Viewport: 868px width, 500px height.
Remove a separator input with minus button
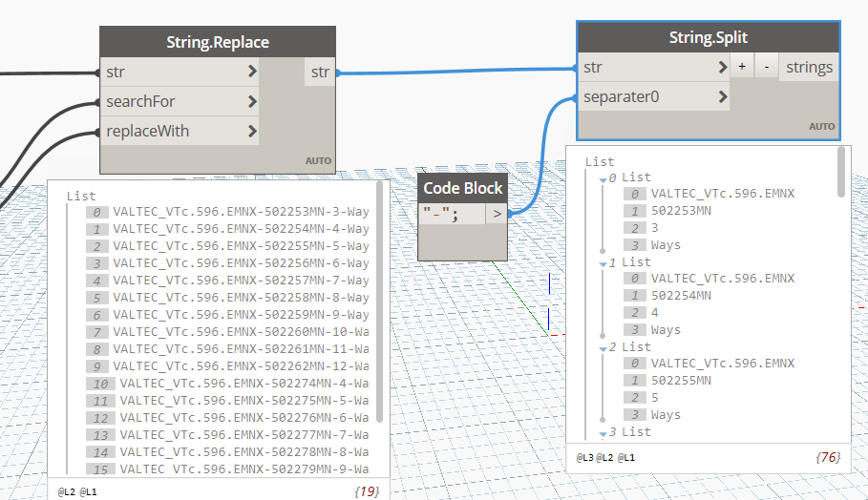coord(767,67)
